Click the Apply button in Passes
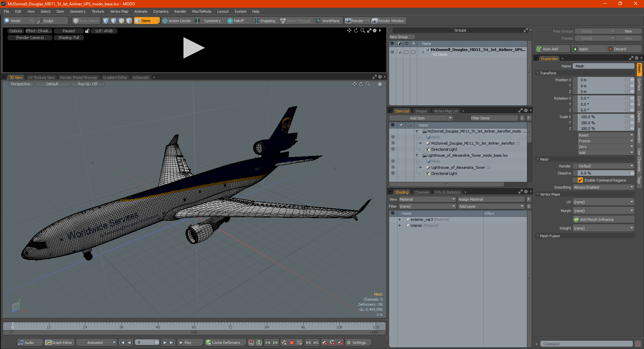The image size is (644, 349). pyautogui.click(x=589, y=49)
